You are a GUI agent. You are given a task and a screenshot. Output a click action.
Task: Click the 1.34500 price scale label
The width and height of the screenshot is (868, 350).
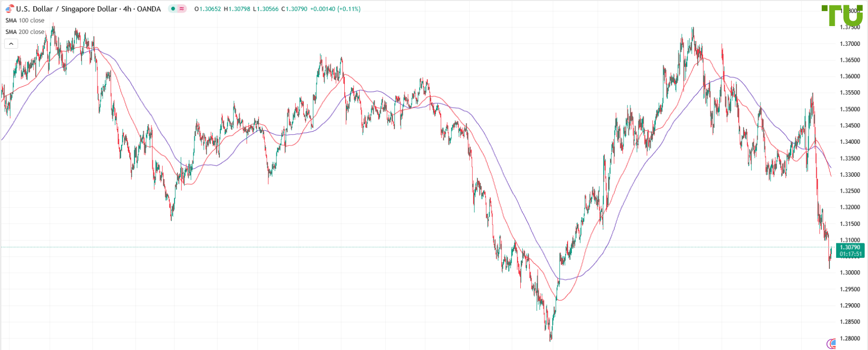point(850,126)
